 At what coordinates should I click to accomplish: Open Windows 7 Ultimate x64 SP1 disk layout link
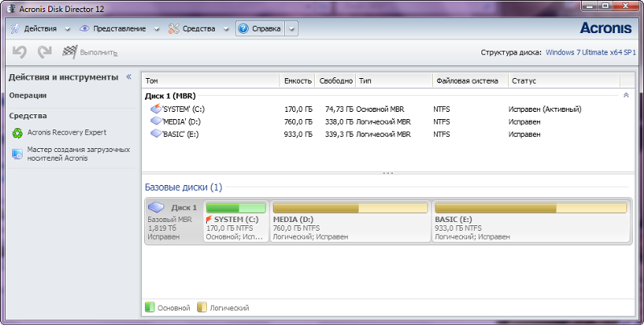(x=591, y=52)
